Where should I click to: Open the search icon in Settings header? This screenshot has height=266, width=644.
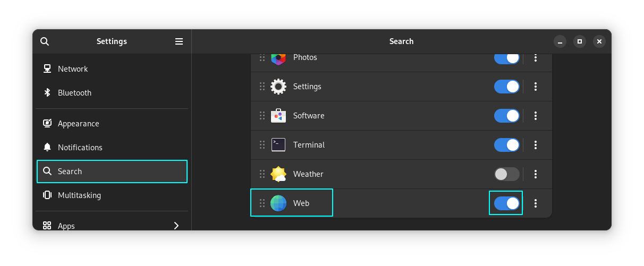coord(45,41)
